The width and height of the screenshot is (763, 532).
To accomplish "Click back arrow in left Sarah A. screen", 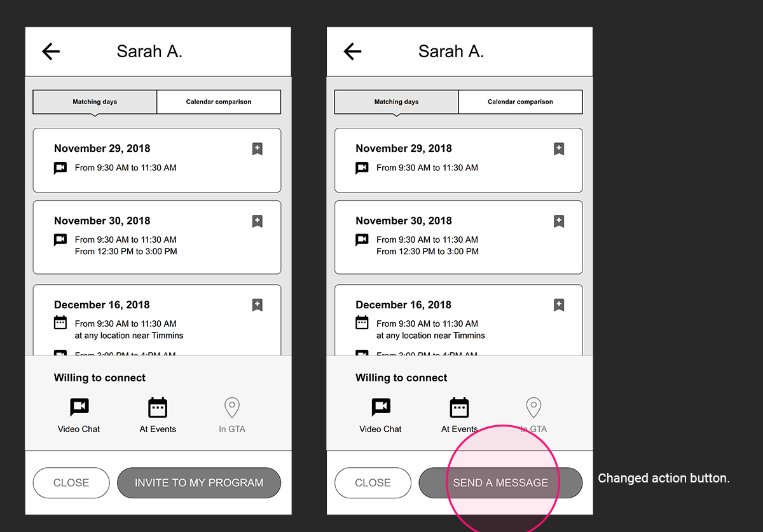I will point(51,51).
